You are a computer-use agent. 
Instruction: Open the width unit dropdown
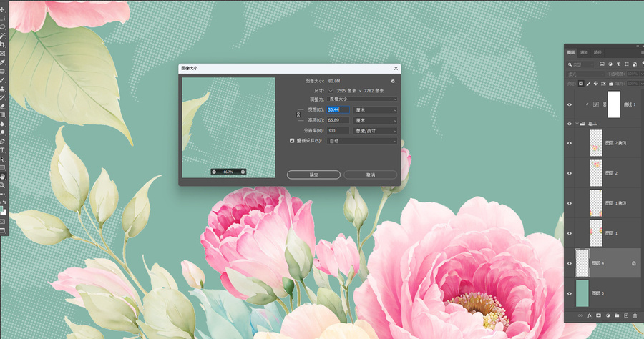[376, 110]
